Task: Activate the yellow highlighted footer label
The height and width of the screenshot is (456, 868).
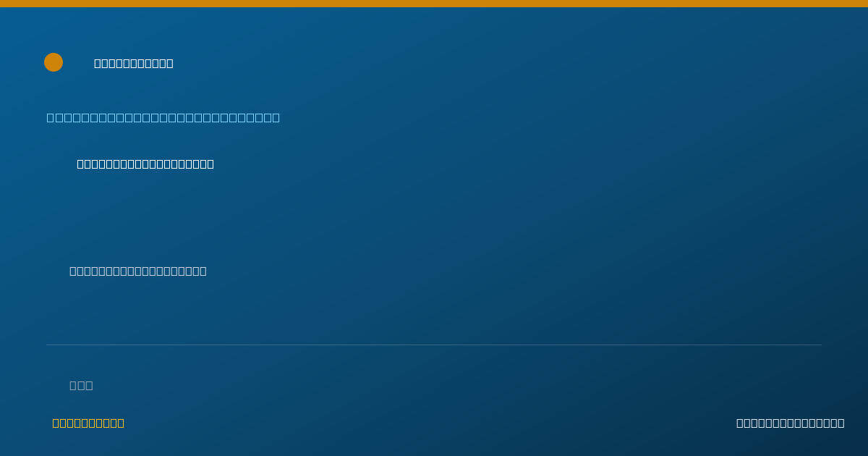Action: point(88,423)
